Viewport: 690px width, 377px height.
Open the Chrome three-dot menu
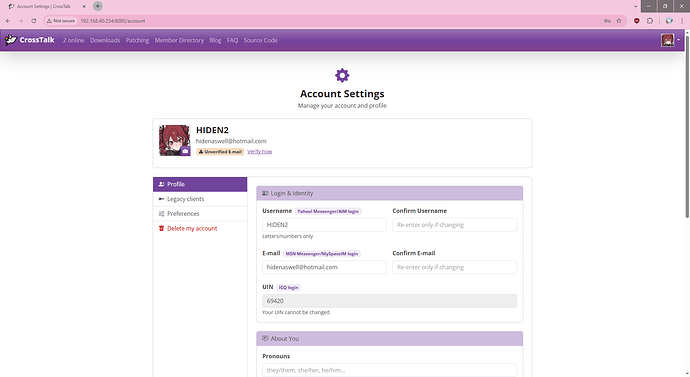tap(682, 21)
